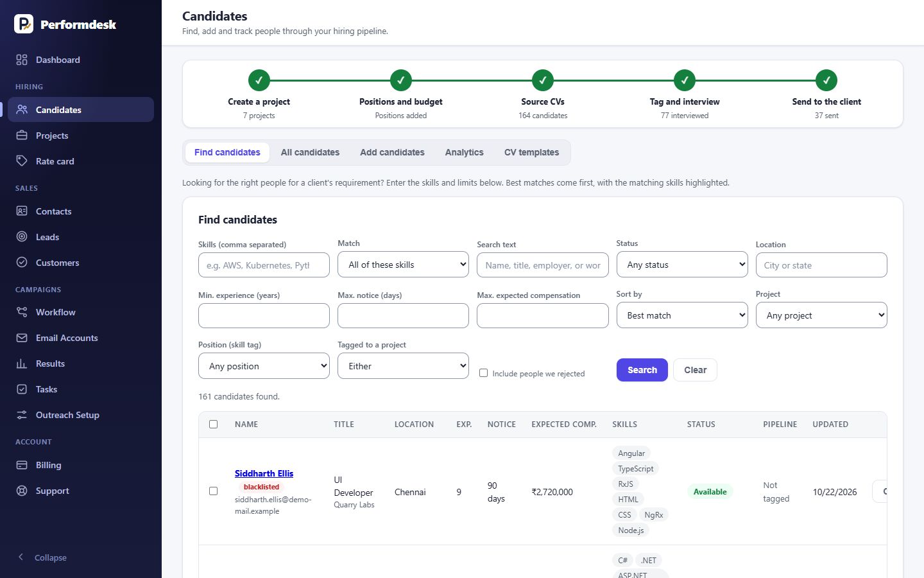The height and width of the screenshot is (578, 924).
Task: Click the Performdesk logo icon
Action: [x=24, y=24]
